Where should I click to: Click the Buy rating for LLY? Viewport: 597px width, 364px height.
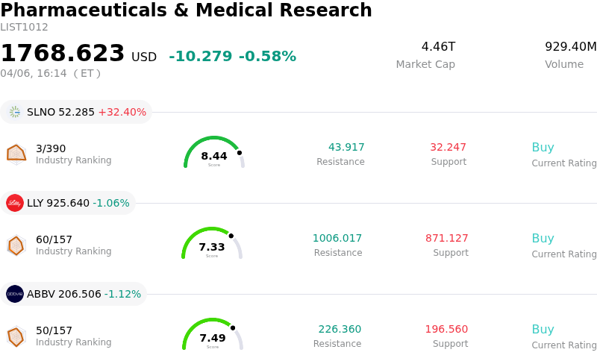543,239
